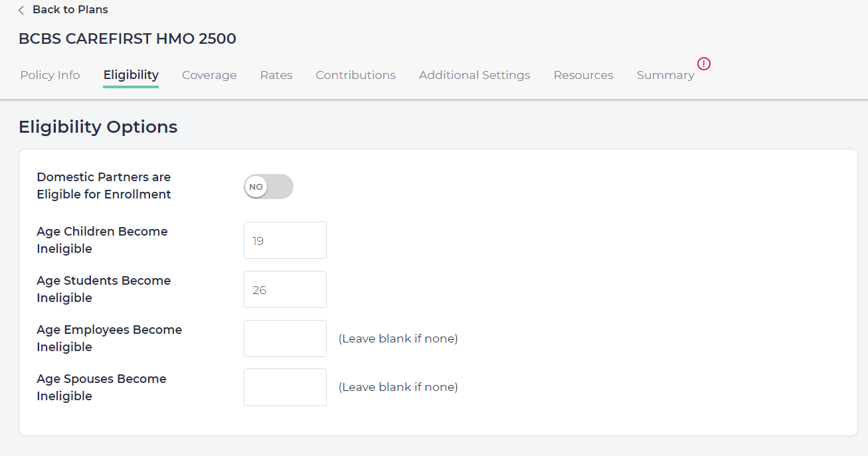Click the Eligibility Options heading
The width and height of the screenshot is (868, 456).
click(x=98, y=127)
